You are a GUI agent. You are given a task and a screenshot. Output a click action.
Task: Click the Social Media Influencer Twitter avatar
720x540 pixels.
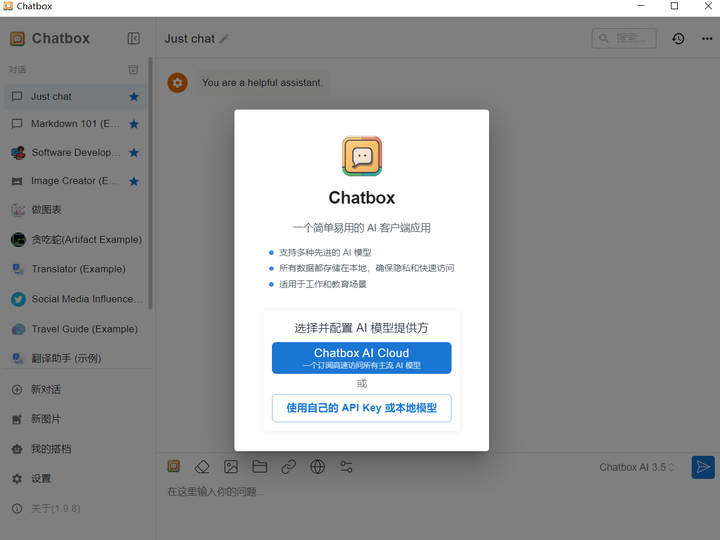point(18,299)
